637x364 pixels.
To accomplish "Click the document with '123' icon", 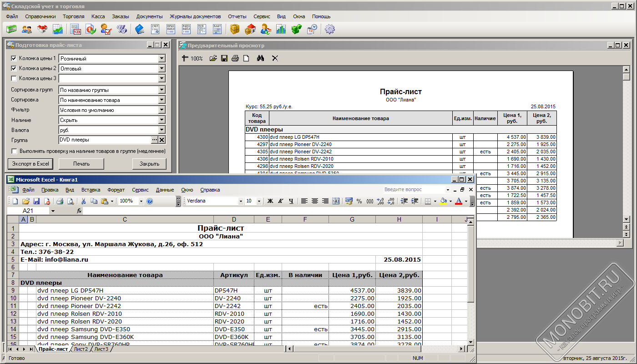I will (76, 30).
